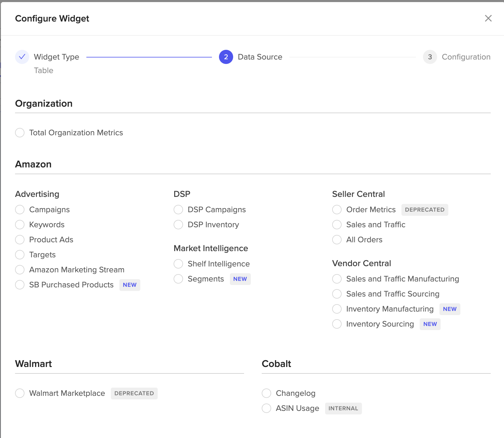Click NEW badge beside Inventory Manufacturing
Viewport: 504px width, 438px height.
point(450,309)
